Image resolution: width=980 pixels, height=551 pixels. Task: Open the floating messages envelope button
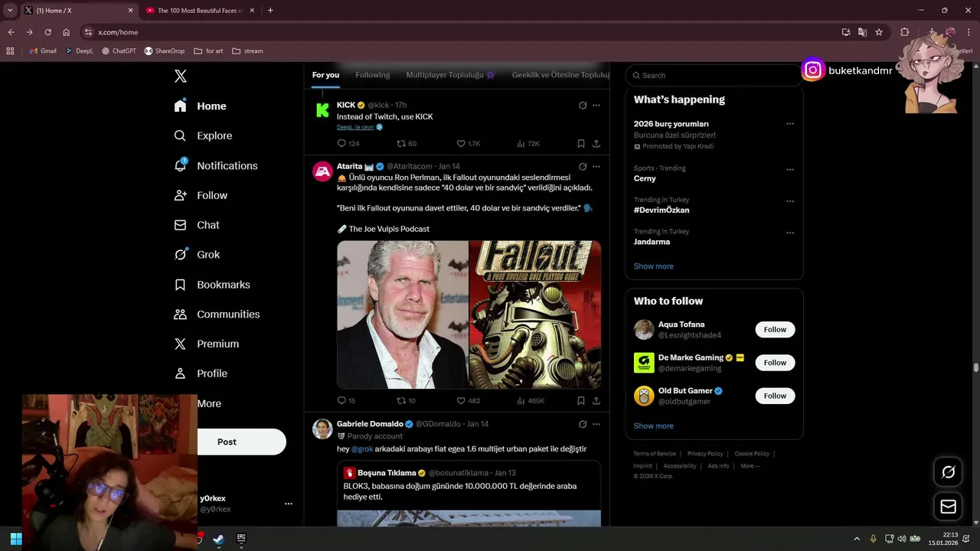(948, 507)
